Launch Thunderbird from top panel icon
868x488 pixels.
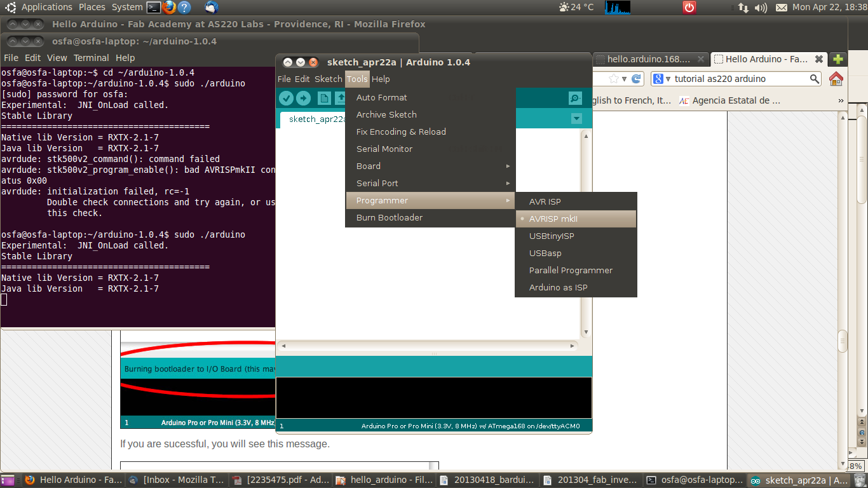(x=212, y=7)
